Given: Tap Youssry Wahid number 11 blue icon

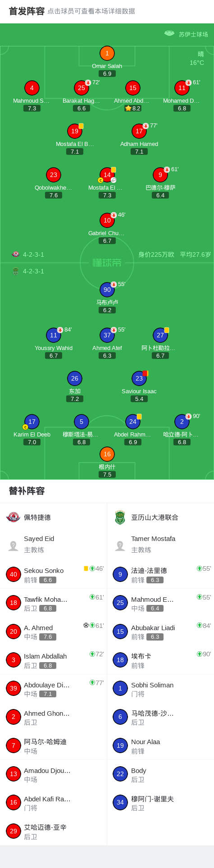Looking at the screenshot, I should pyautogui.click(x=54, y=335).
